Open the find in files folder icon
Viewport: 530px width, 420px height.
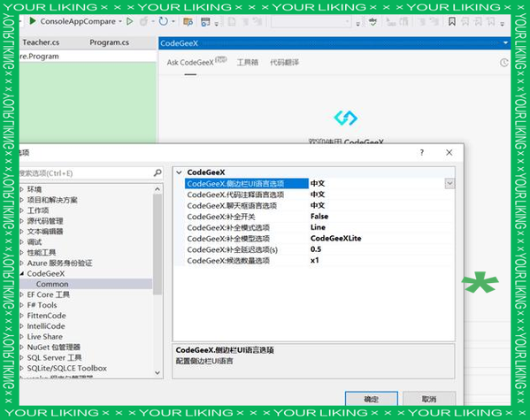tap(188, 22)
